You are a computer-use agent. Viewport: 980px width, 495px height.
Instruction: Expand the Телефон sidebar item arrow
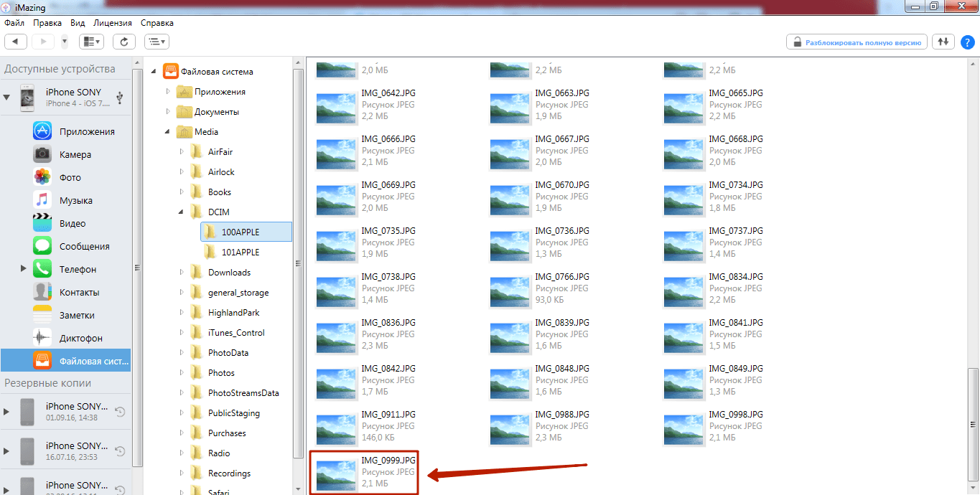23,268
